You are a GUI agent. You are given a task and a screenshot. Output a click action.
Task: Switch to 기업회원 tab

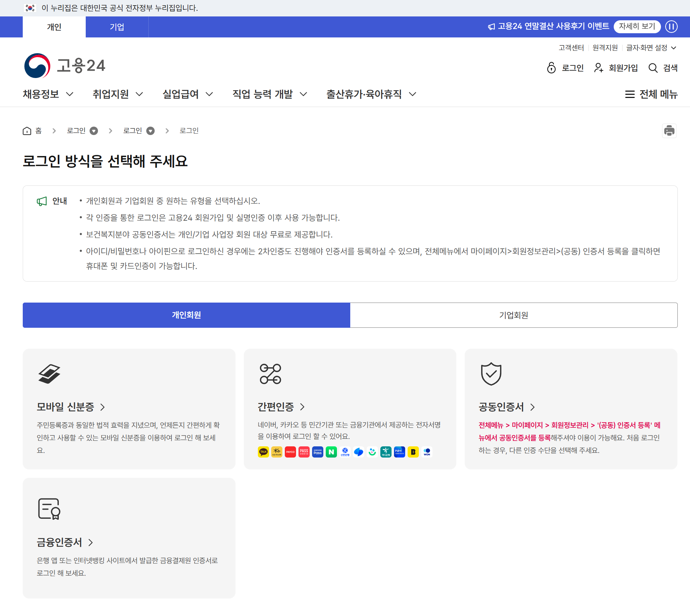pos(513,315)
